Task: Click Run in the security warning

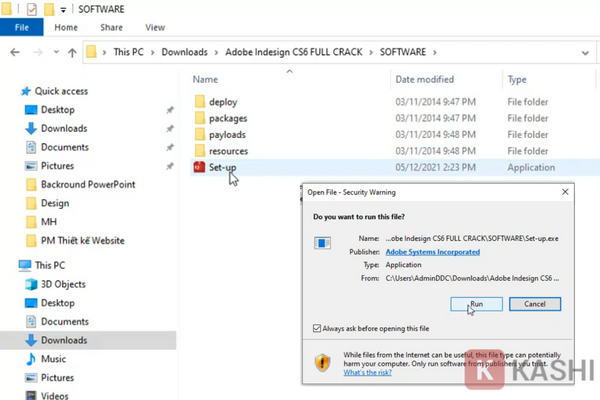Action: coord(476,304)
